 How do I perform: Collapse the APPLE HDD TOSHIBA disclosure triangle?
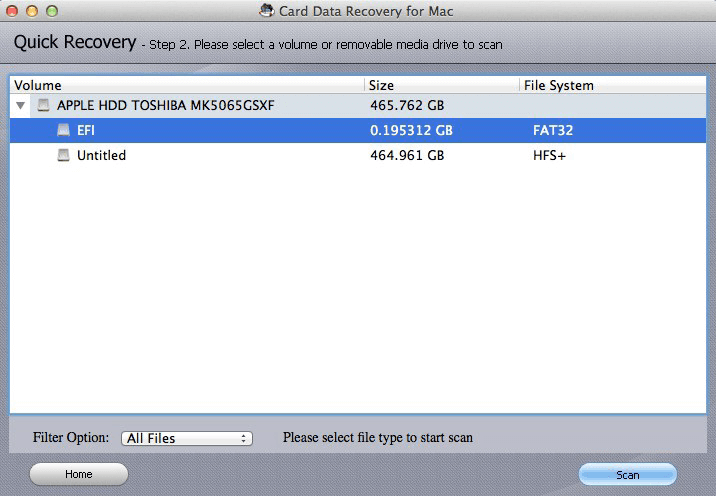(x=21, y=106)
